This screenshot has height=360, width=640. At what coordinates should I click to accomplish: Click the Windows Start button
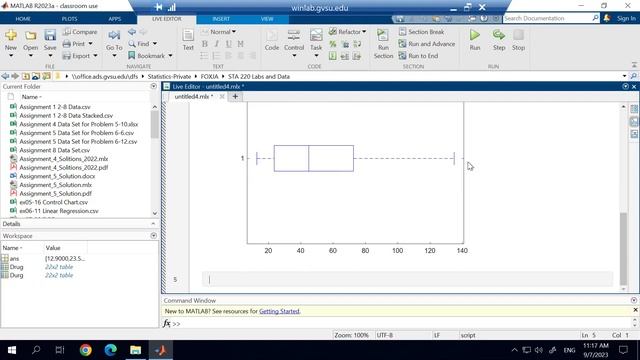(x=11, y=350)
